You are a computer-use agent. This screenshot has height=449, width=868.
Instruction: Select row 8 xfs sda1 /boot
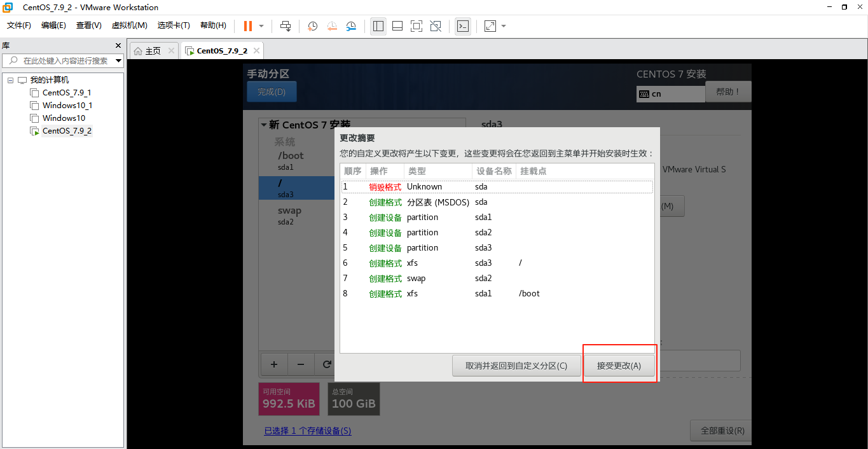(497, 294)
